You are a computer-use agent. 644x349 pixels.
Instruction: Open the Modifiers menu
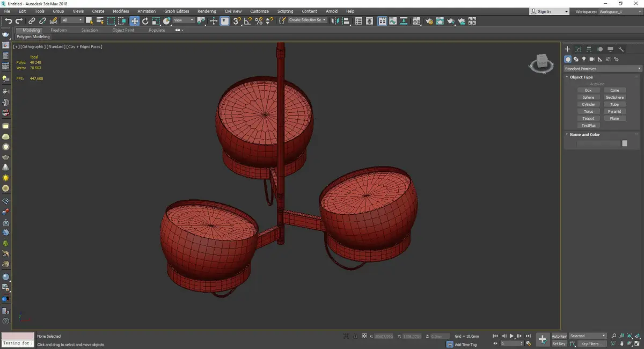click(120, 11)
